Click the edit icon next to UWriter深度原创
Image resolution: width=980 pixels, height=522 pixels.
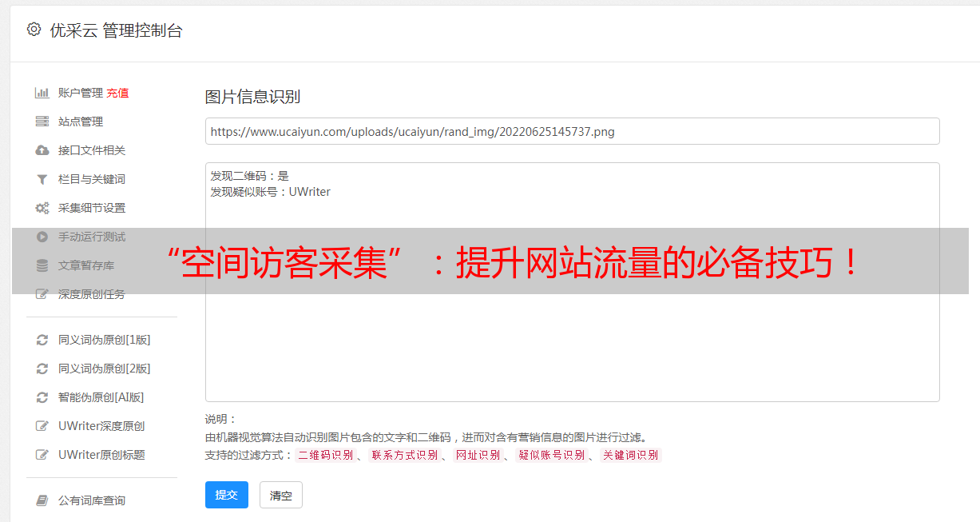(x=42, y=426)
